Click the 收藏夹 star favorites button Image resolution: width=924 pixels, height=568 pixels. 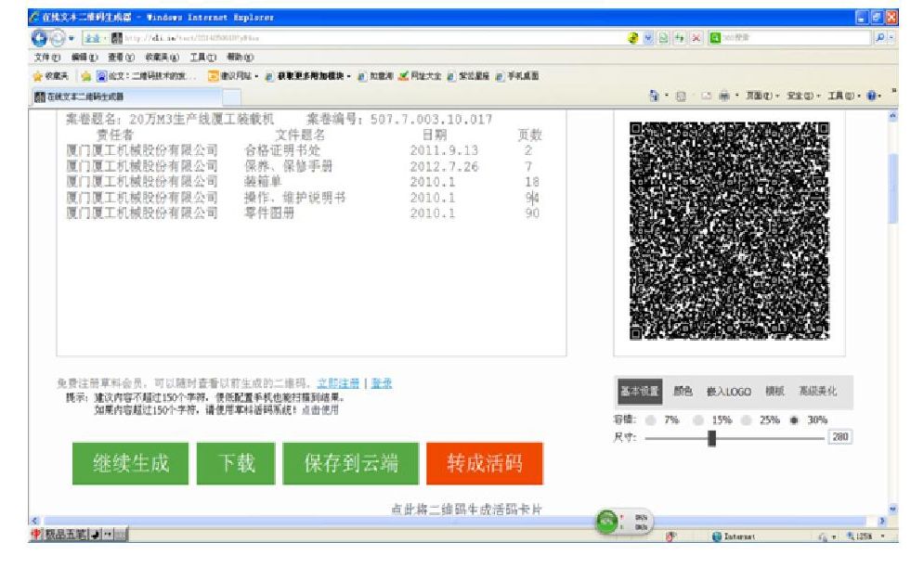pos(51,76)
